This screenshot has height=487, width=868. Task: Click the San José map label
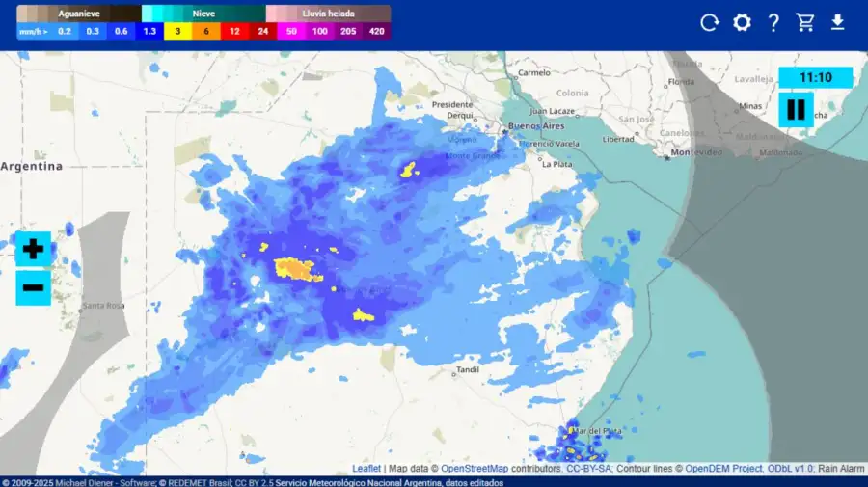tap(637, 120)
